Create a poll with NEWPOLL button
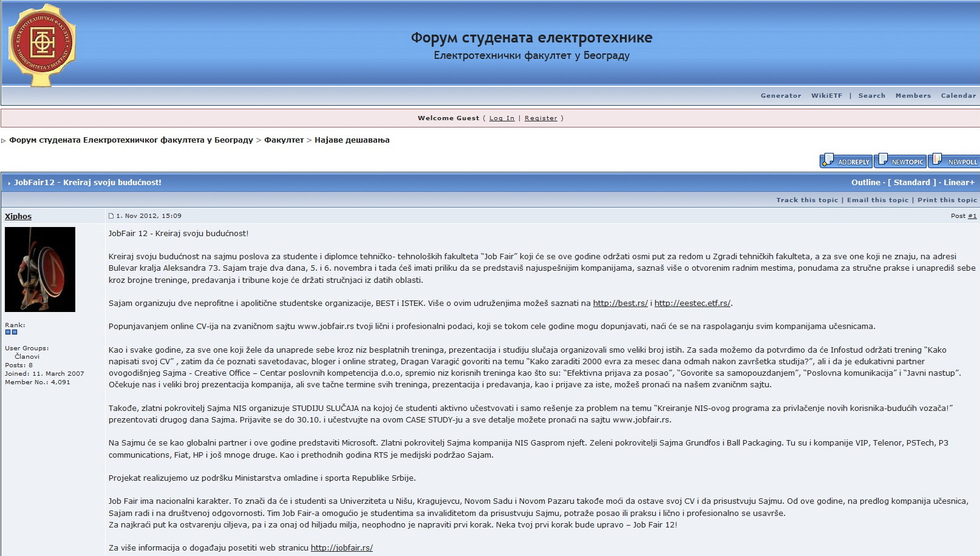The height and width of the screenshot is (556, 980). click(954, 161)
